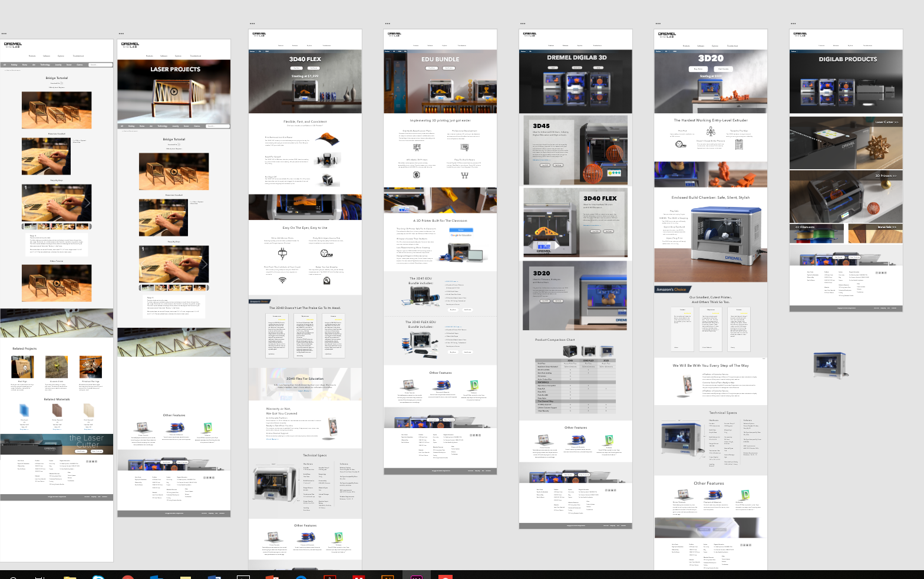Click the power plug icon in 3D40 Flex artboard

282,253
